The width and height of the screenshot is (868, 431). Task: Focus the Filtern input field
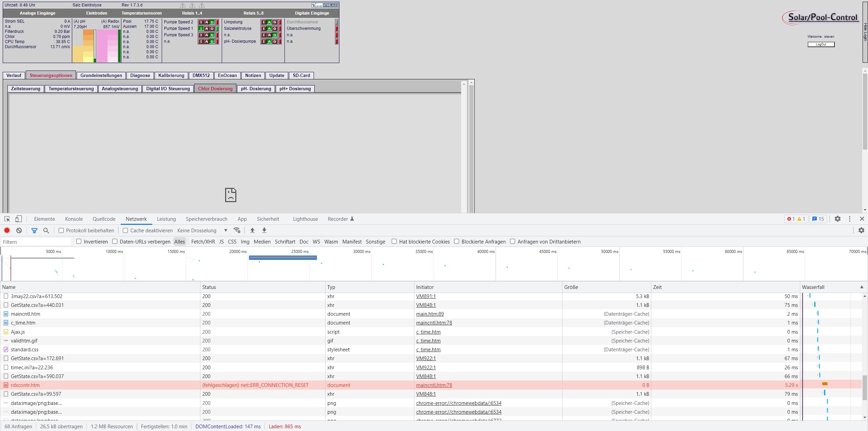(x=37, y=242)
